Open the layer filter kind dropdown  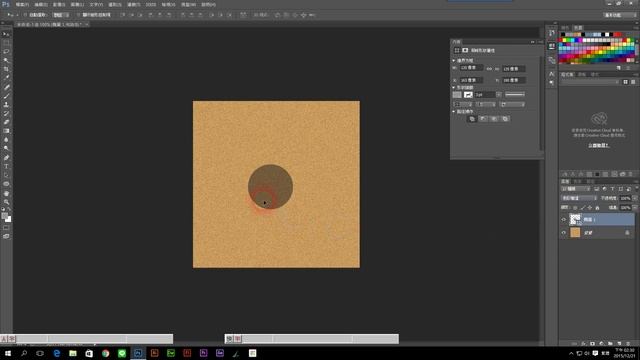576,189
